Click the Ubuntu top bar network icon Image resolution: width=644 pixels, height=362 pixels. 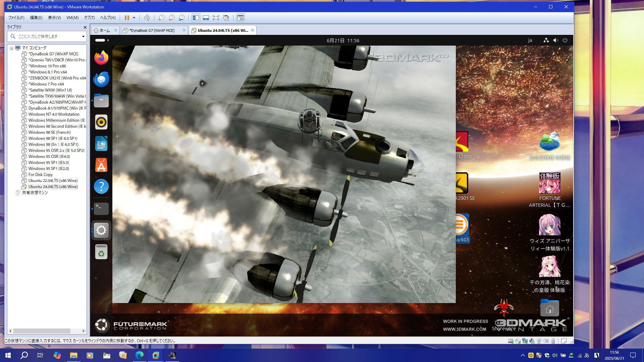(546, 40)
